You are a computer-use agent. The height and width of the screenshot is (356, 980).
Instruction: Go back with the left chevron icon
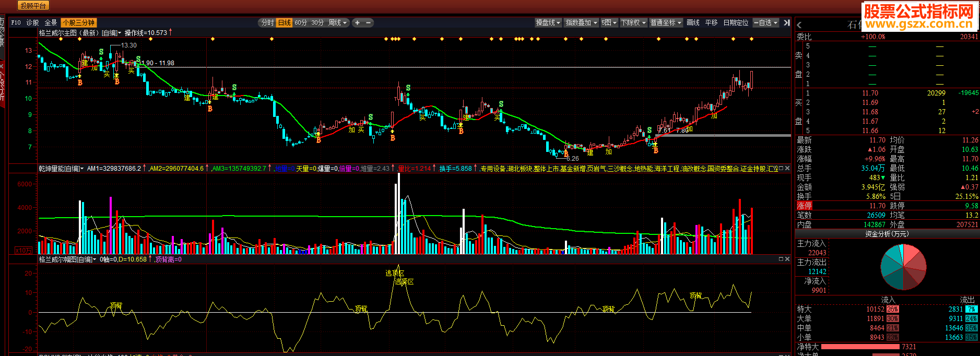[x=799, y=25]
